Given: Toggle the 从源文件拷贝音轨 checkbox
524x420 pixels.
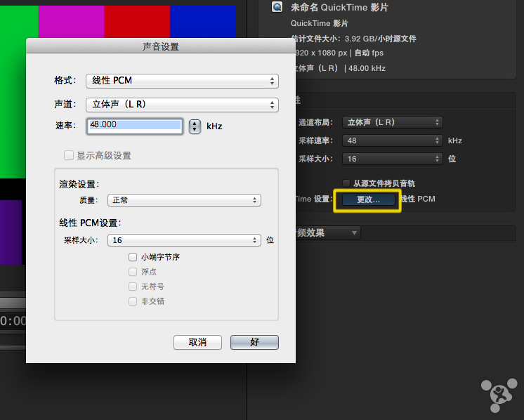Looking at the screenshot, I should point(346,183).
